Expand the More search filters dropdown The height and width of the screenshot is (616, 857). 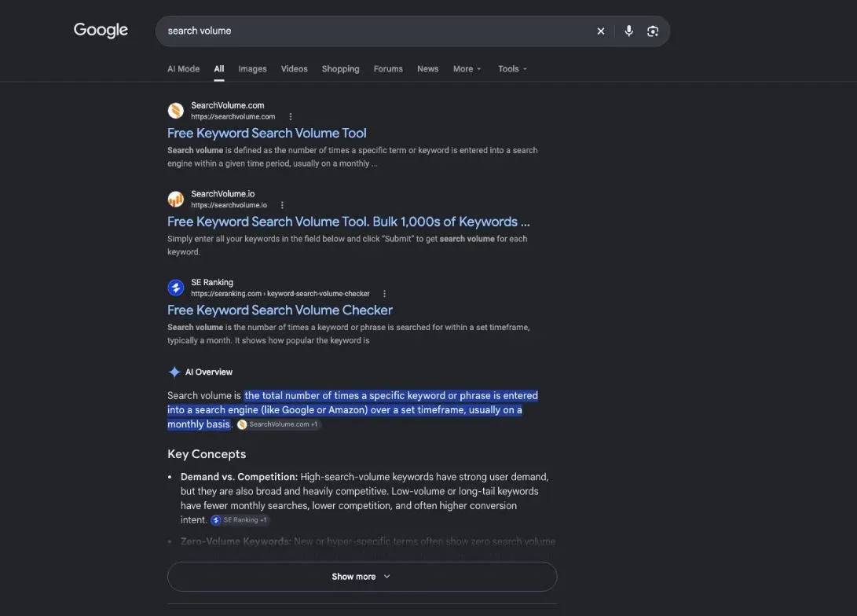point(467,69)
